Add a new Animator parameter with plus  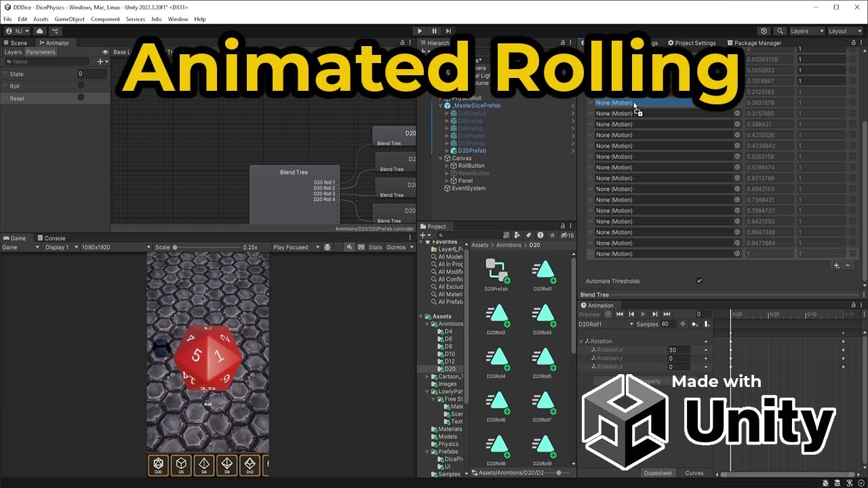(102, 62)
